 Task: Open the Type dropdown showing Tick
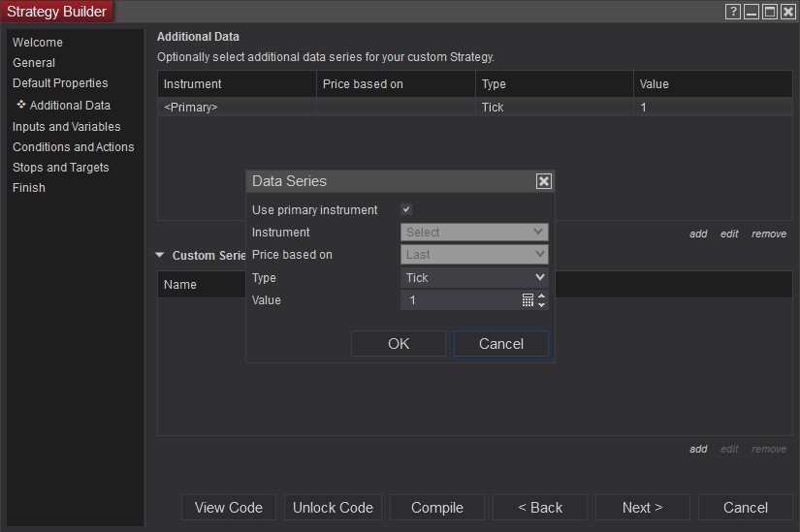point(474,278)
